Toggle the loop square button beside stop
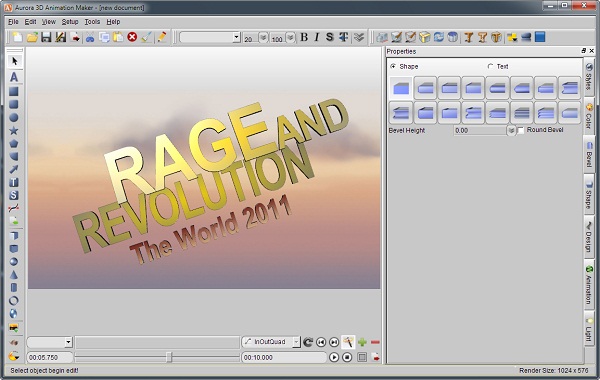Screen dimensions: 600x380 (x=362, y=357)
